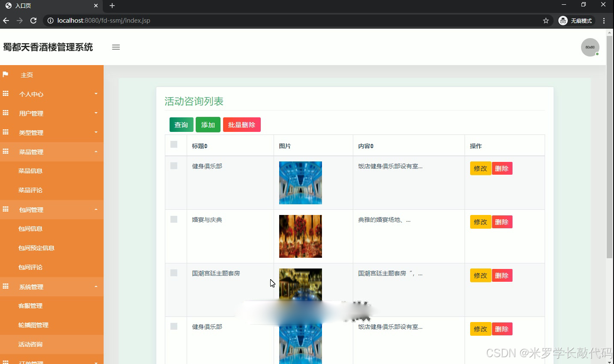The image size is (614, 364).
Task: Check the row checkbox for 婚宴与庆典
Action: (x=174, y=219)
